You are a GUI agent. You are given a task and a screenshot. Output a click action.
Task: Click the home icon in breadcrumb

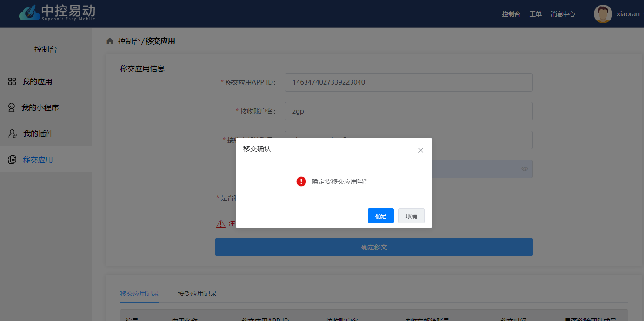coord(110,41)
